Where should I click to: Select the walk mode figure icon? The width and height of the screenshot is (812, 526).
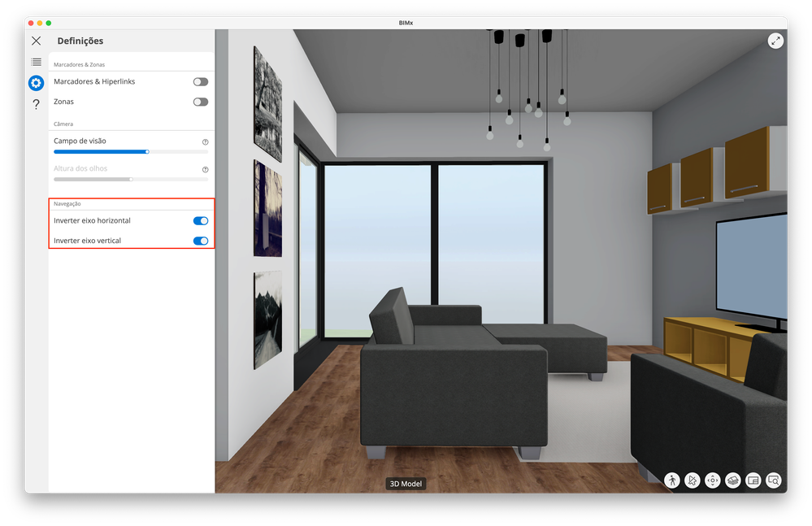pos(672,480)
